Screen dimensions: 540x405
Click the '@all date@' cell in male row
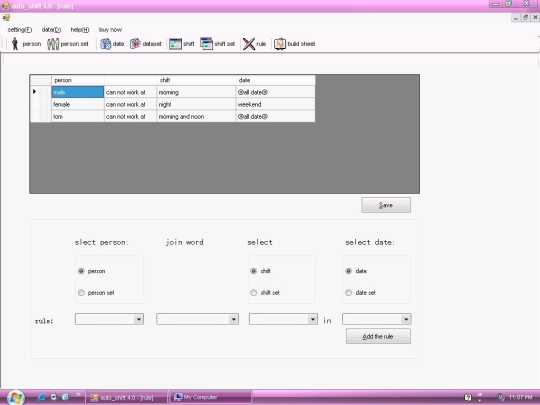[x=276, y=92]
